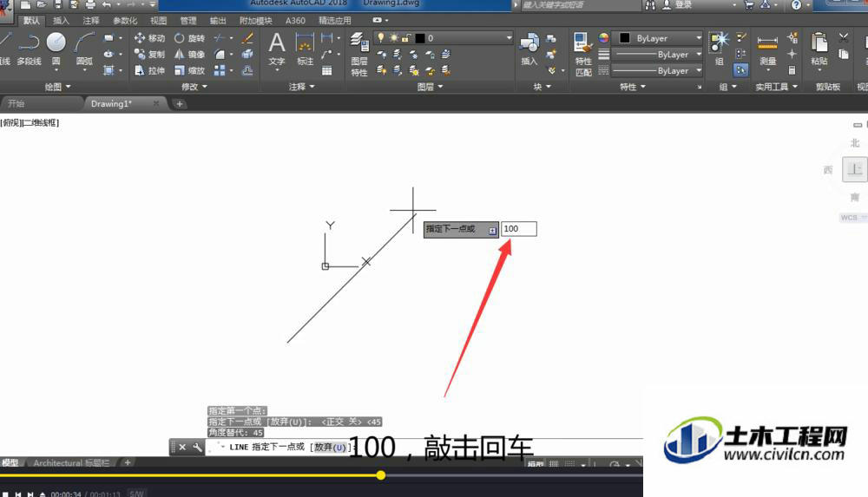Expand the Annotation (注释) panel
The height and width of the screenshot is (497, 868).
(x=302, y=87)
